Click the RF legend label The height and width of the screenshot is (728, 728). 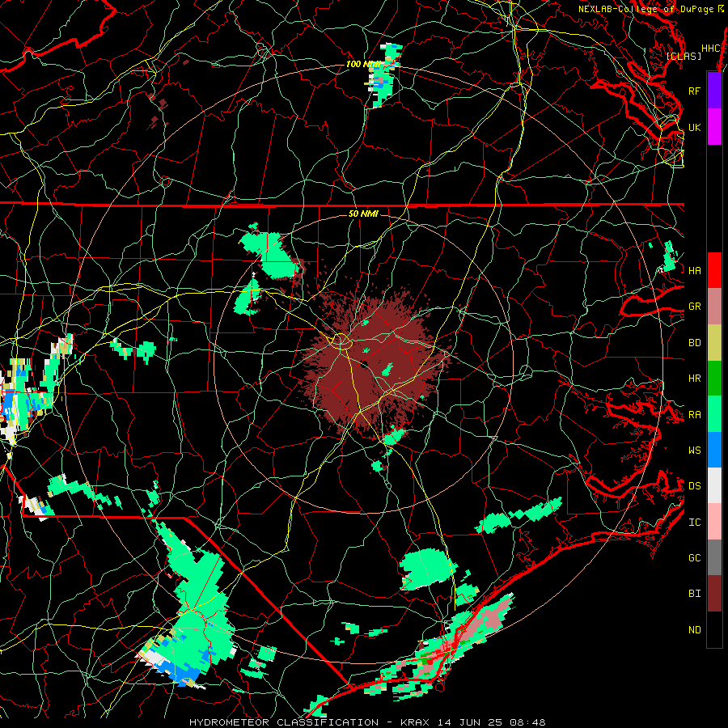pos(694,91)
